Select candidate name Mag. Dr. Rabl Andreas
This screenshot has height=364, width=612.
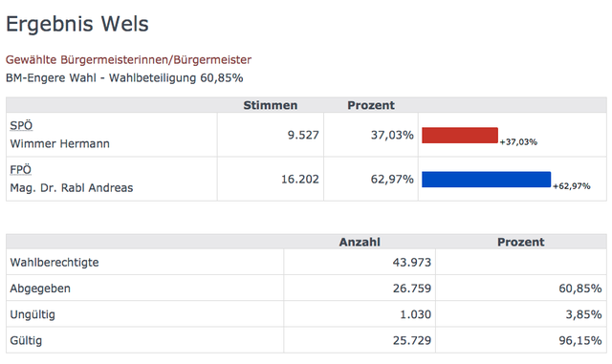tap(72, 187)
